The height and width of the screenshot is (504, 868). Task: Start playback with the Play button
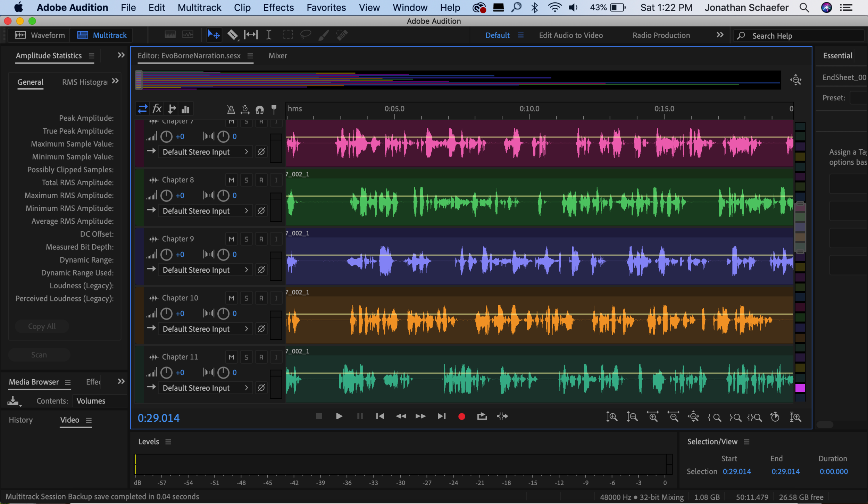(339, 416)
